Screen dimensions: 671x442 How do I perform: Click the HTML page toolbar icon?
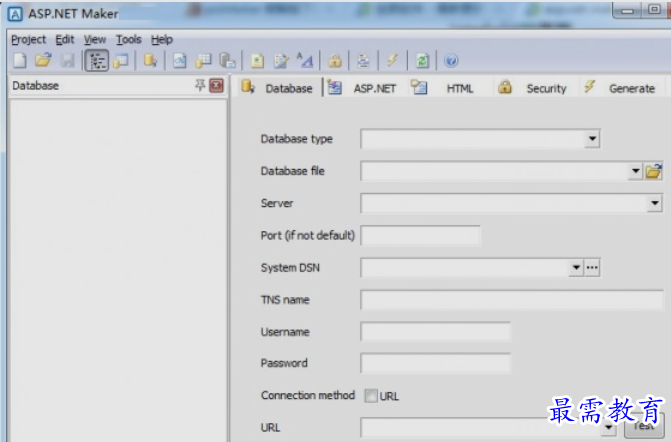point(257,61)
